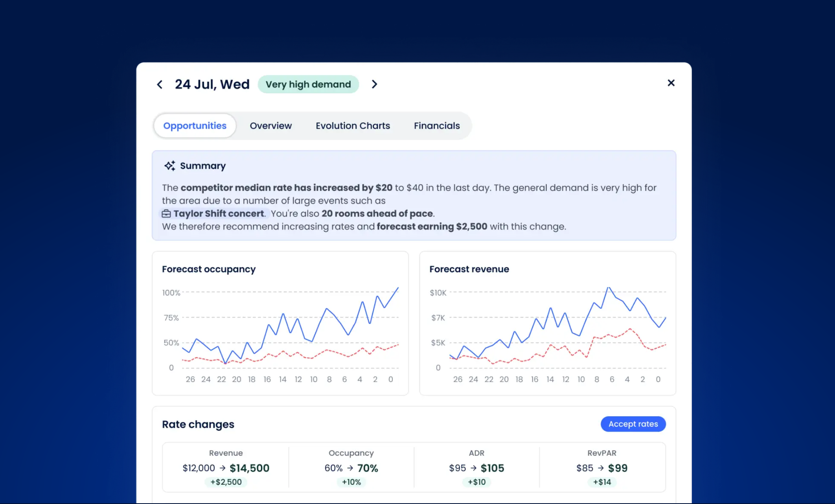The width and height of the screenshot is (835, 504).
Task: Click the ADR $105 value
Action: pos(492,468)
